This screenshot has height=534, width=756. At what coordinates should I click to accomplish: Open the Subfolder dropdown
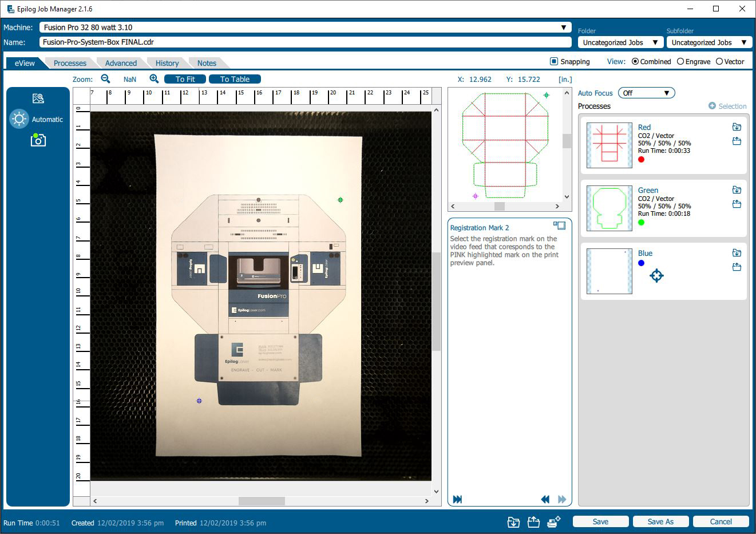tap(709, 42)
